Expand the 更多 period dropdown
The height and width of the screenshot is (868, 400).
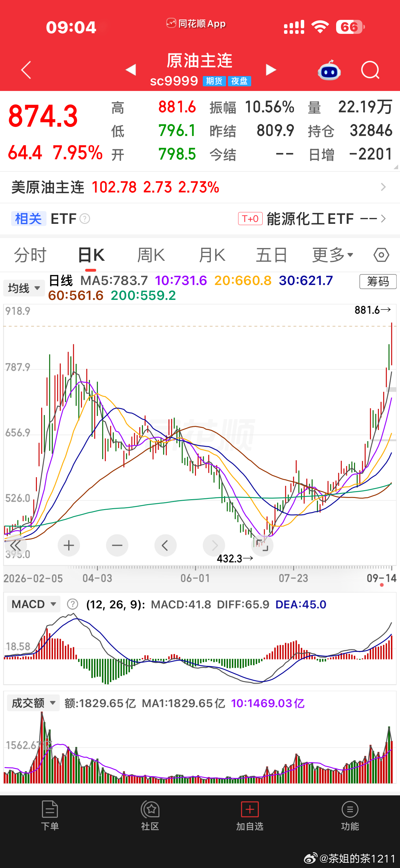tap(333, 255)
